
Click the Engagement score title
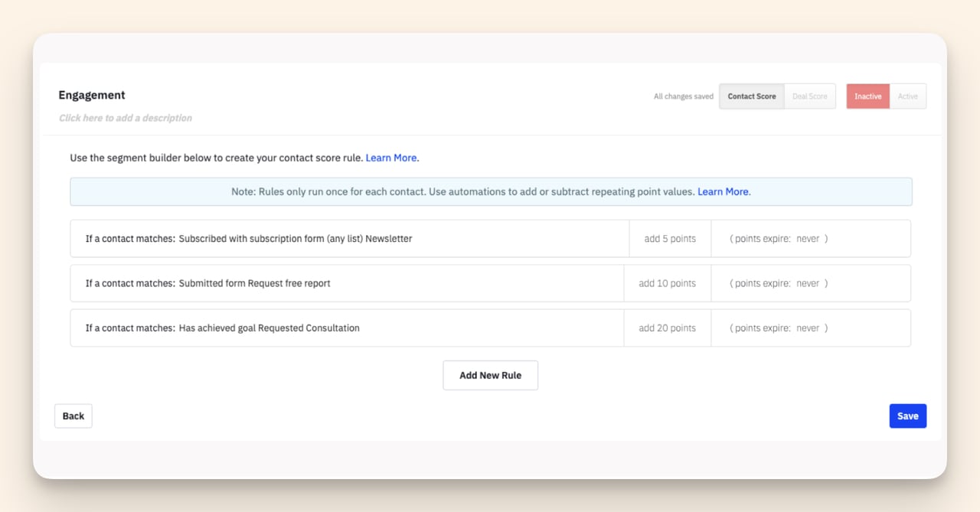tap(92, 95)
